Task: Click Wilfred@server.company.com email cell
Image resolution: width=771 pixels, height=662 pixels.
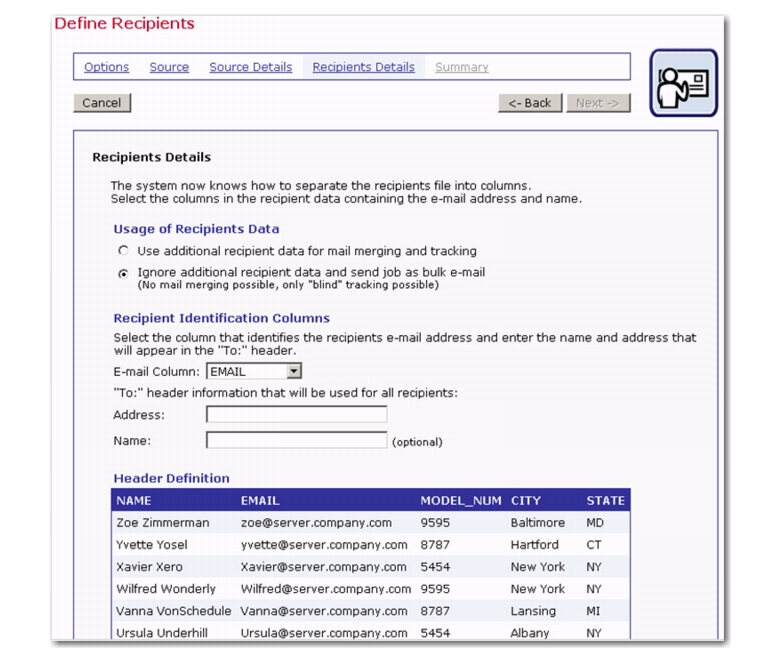Action: (326, 589)
